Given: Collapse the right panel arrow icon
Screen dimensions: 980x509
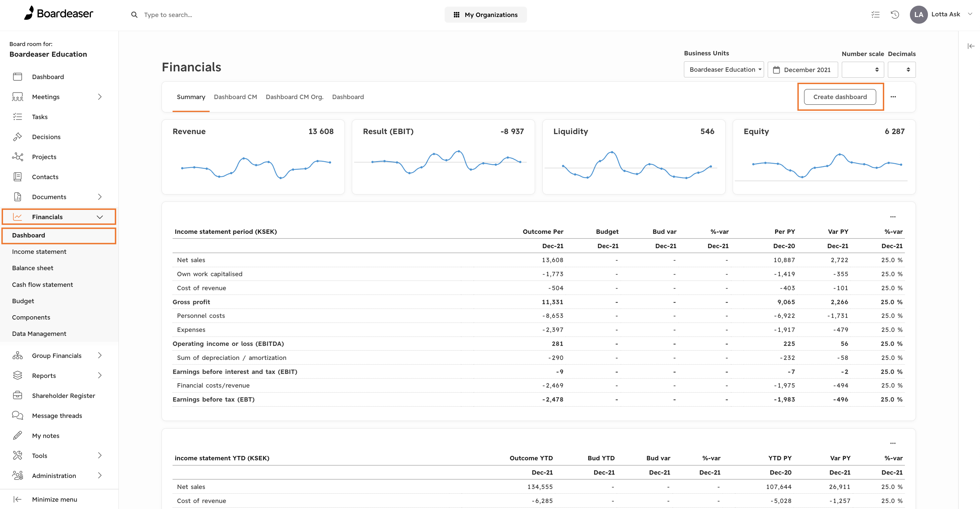Looking at the screenshot, I should click(x=971, y=46).
